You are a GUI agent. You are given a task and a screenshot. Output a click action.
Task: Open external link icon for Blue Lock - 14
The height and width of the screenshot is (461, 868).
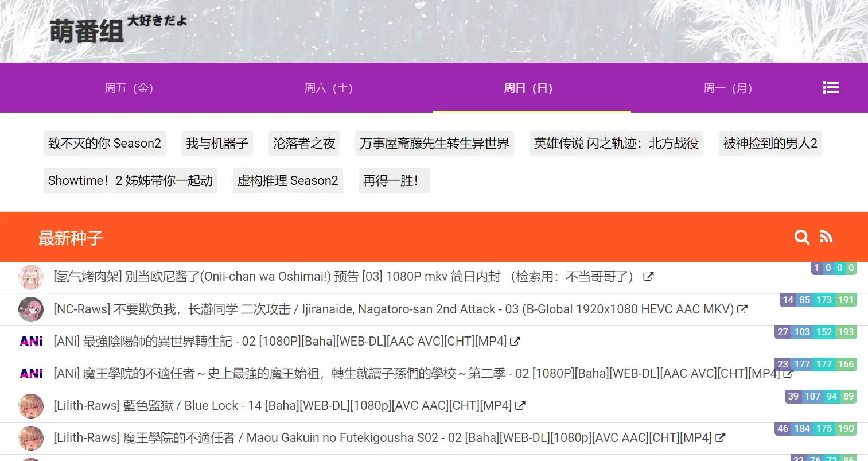(520, 406)
